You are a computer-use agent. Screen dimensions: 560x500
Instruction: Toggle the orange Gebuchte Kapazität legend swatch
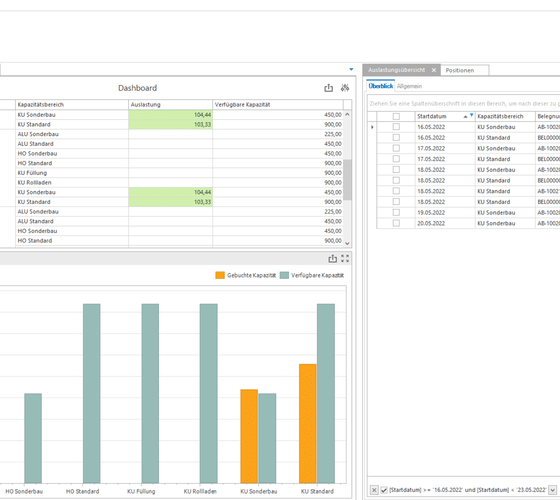pos(220,275)
